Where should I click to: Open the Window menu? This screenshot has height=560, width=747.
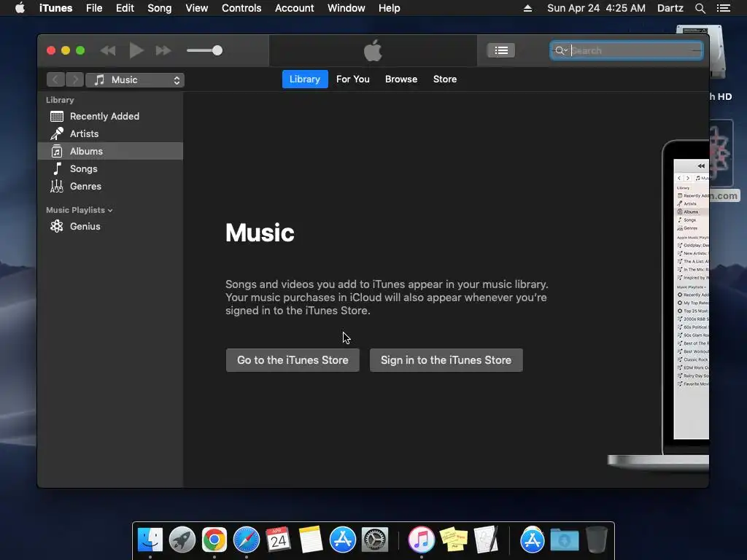click(x=346, y=8)
